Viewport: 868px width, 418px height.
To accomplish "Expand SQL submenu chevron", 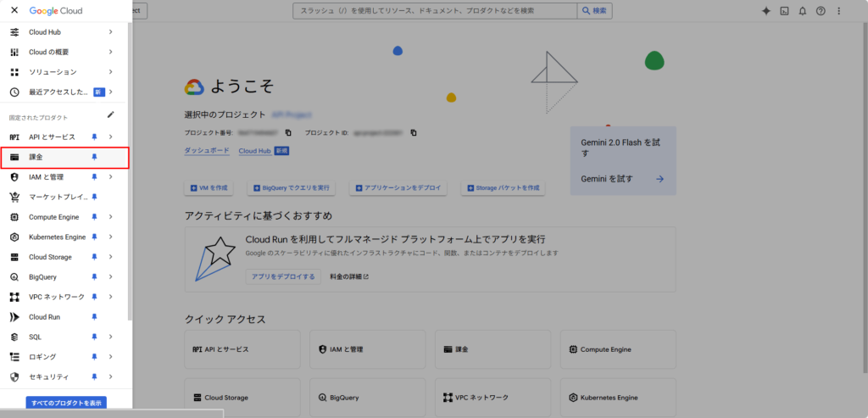I will click(111, 337).
